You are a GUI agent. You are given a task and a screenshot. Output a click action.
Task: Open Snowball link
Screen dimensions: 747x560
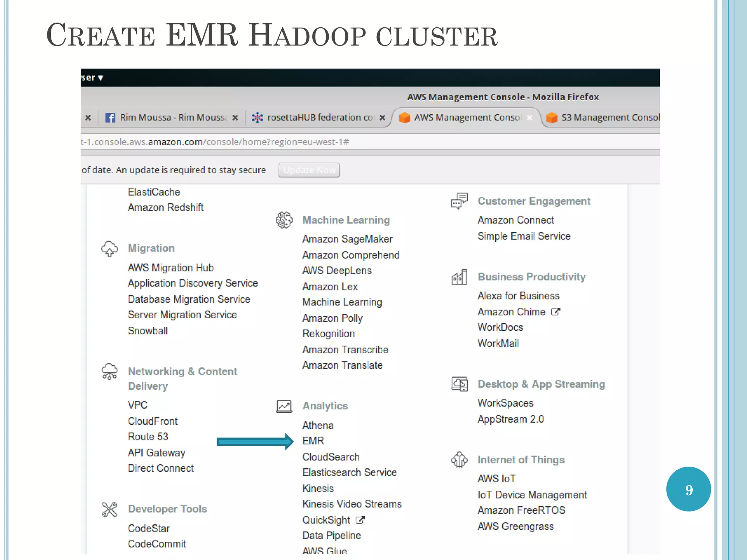148,331
